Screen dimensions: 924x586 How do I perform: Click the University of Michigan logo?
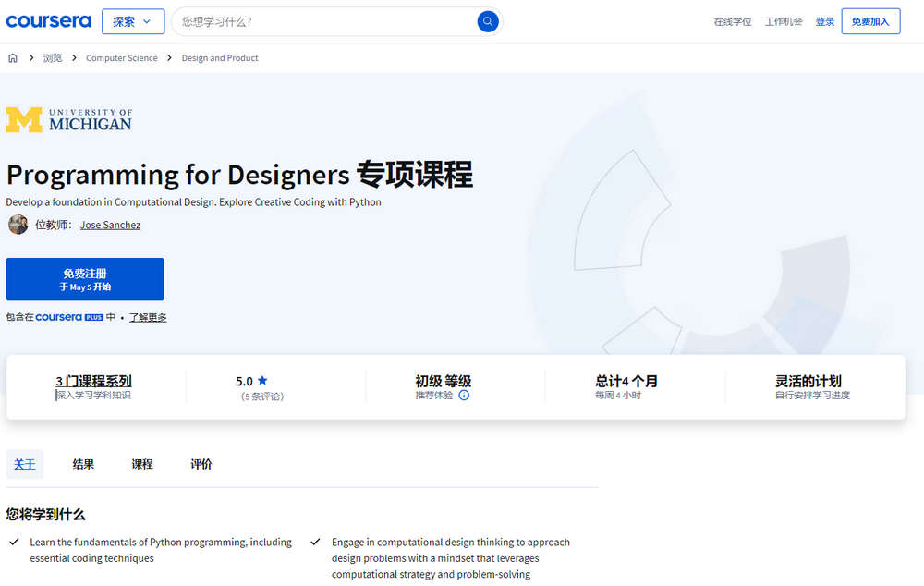[69, 119]
